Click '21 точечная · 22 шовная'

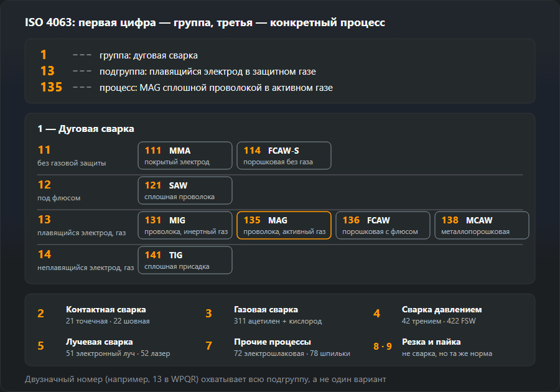(x=108, y=321)
